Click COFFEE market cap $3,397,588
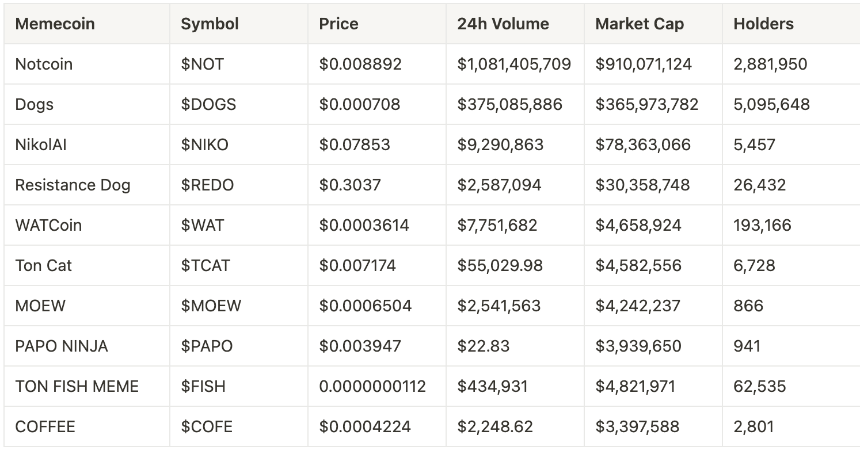 click(x=637, y=427)
